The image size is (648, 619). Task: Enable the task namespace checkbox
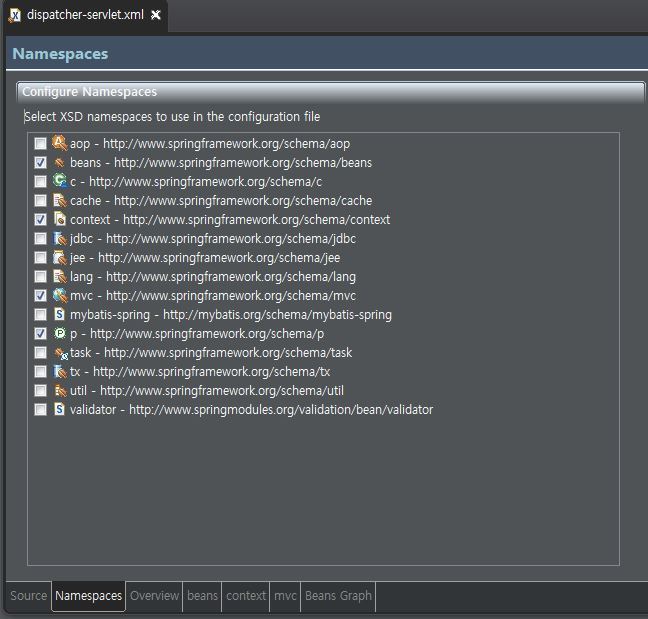pyautogui.click(x=40, y=352)
